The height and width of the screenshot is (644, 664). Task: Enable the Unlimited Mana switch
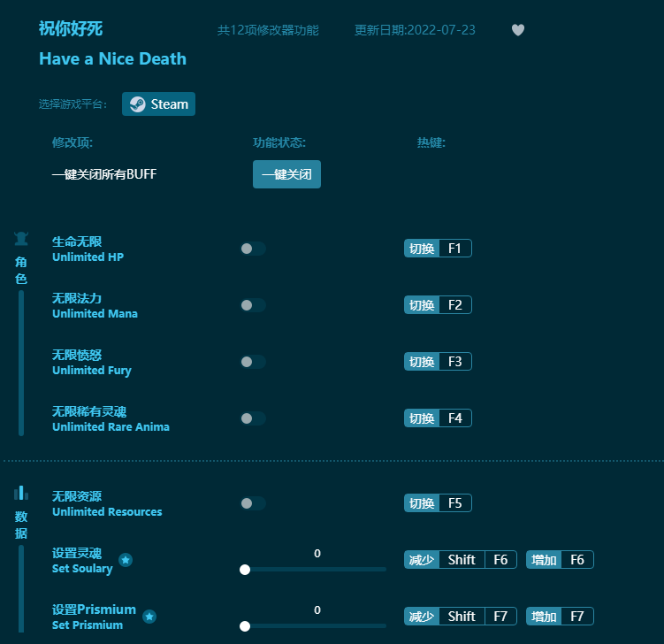tap(253, 305)
